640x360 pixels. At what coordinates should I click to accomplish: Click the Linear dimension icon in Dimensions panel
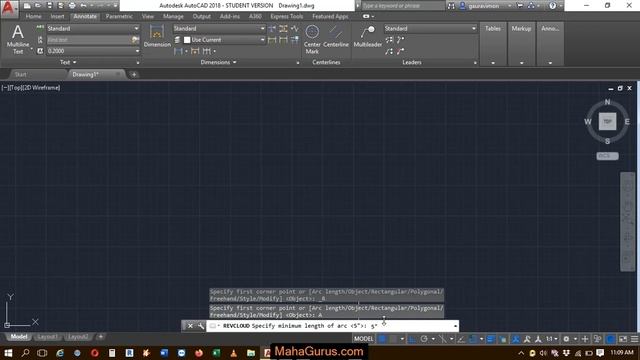178,51
